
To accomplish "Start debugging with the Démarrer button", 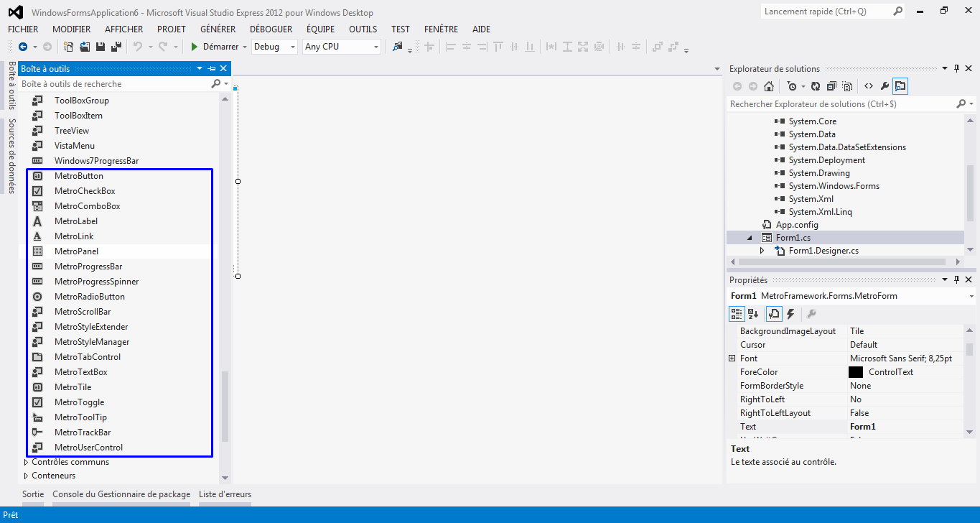I will coord(214,47).
